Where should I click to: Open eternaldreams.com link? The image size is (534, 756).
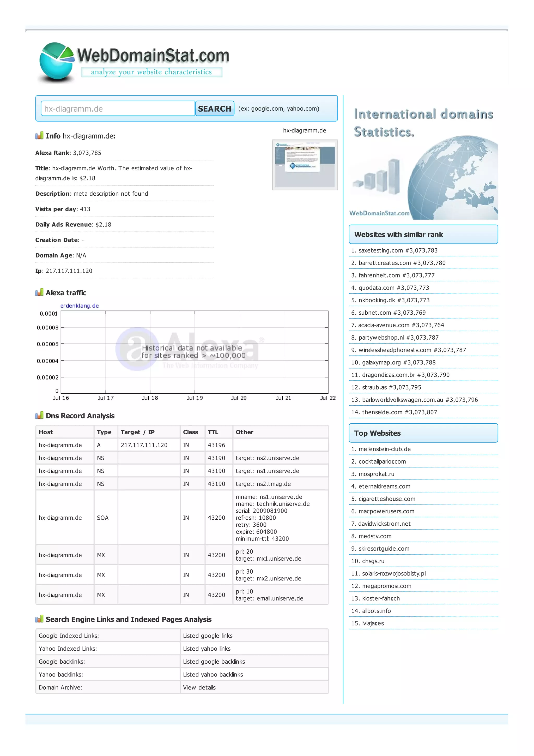point(384,486)
